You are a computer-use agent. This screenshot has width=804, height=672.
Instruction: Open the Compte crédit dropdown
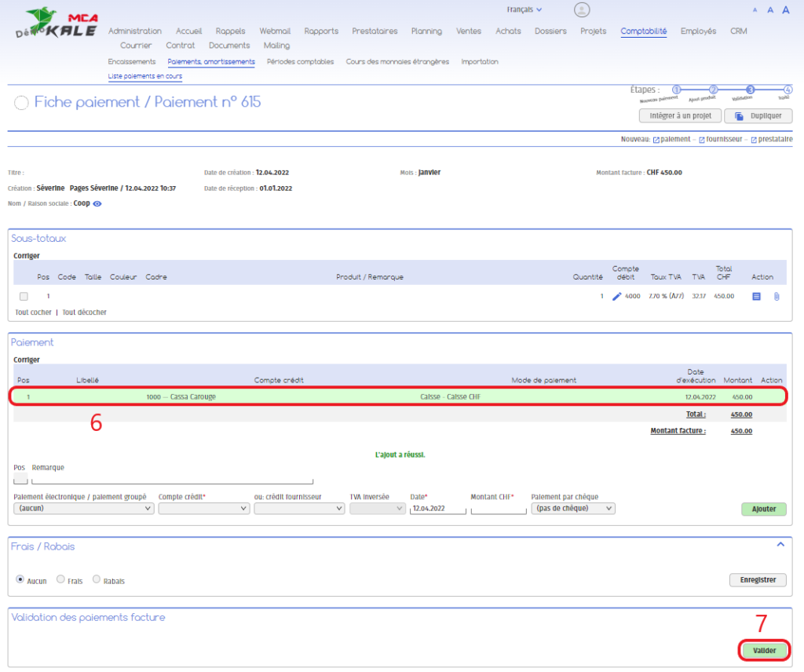(x=203, y=509)
